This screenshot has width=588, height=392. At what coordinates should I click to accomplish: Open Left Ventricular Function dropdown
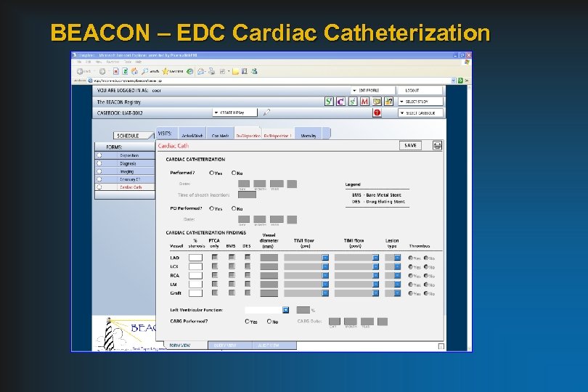[286, 310]
